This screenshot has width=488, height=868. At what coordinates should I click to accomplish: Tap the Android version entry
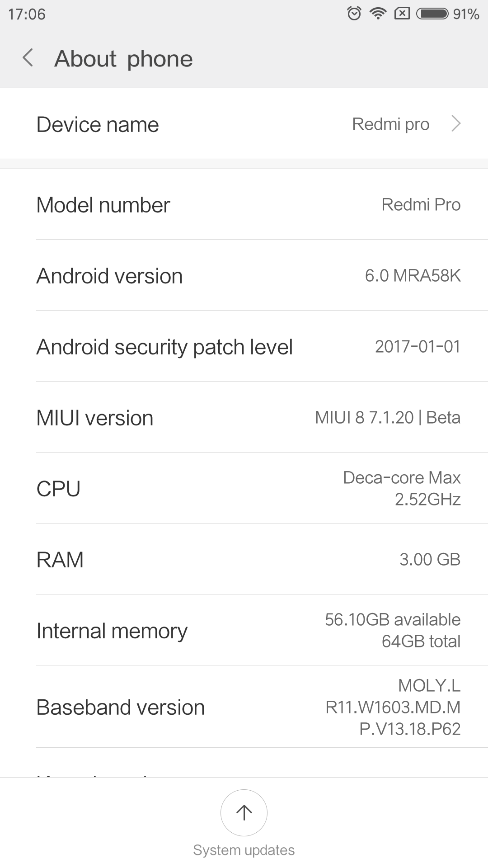(x=244, y=276)
